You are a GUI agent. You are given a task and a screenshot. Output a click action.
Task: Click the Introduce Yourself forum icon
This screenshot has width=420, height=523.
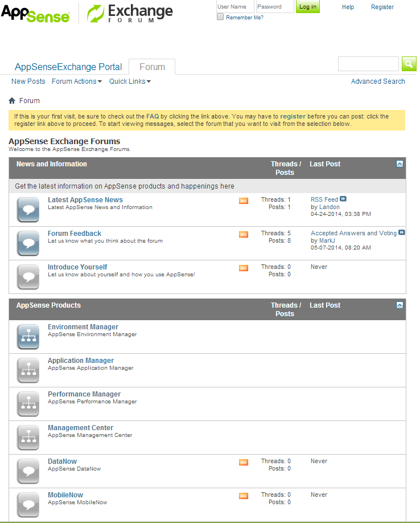[x=28, y=277]
